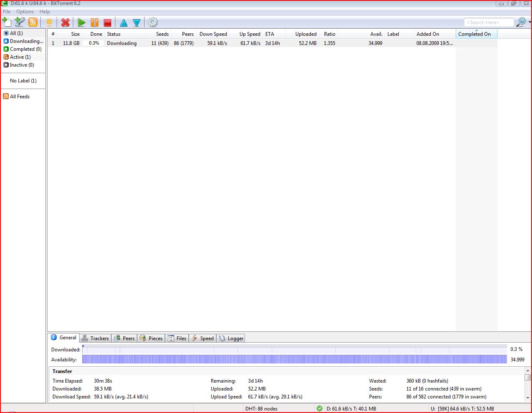Click the 3d 14h ETA cell in the torrent row
This screenshot has height=413, width=532.
point(272,43)
